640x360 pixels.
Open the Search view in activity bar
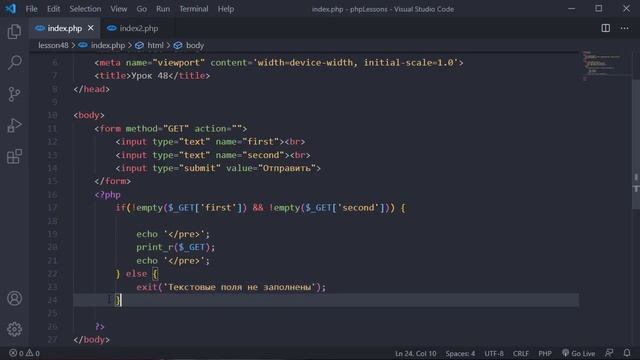[x=14, y=62]
